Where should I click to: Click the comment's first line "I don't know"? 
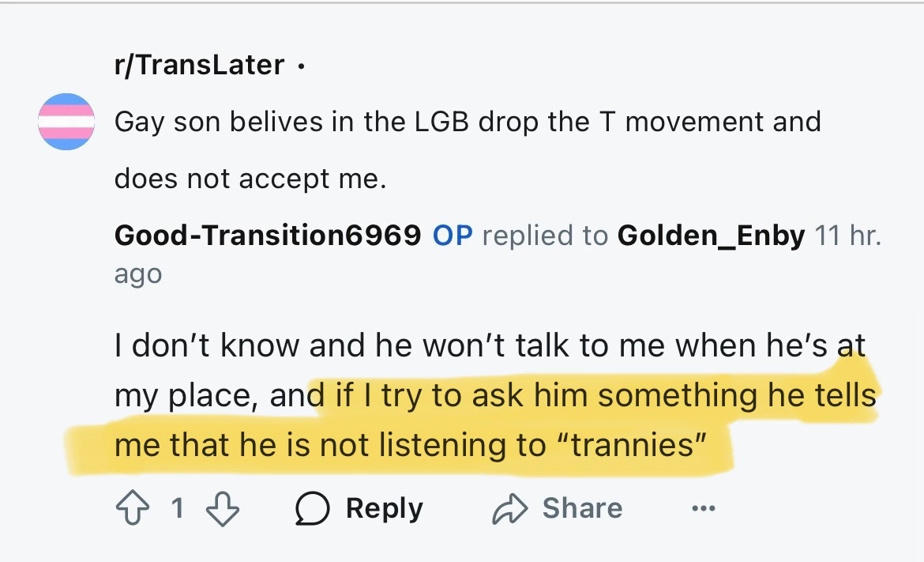[x=205, y=346]
